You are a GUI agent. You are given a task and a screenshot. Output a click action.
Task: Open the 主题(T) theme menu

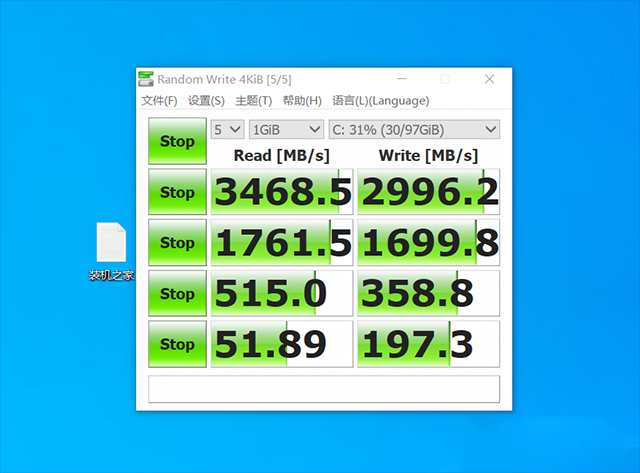253,101
